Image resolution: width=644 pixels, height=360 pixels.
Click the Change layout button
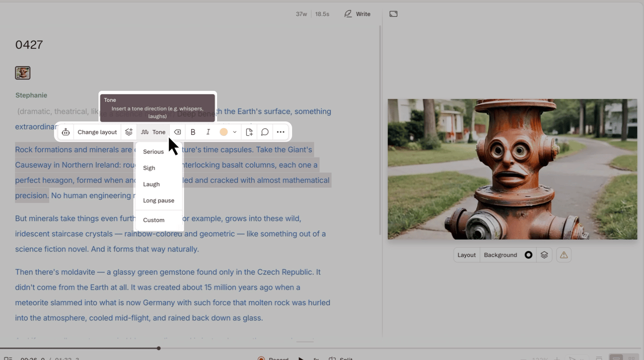pyautogui.click(x=97, y=132)
